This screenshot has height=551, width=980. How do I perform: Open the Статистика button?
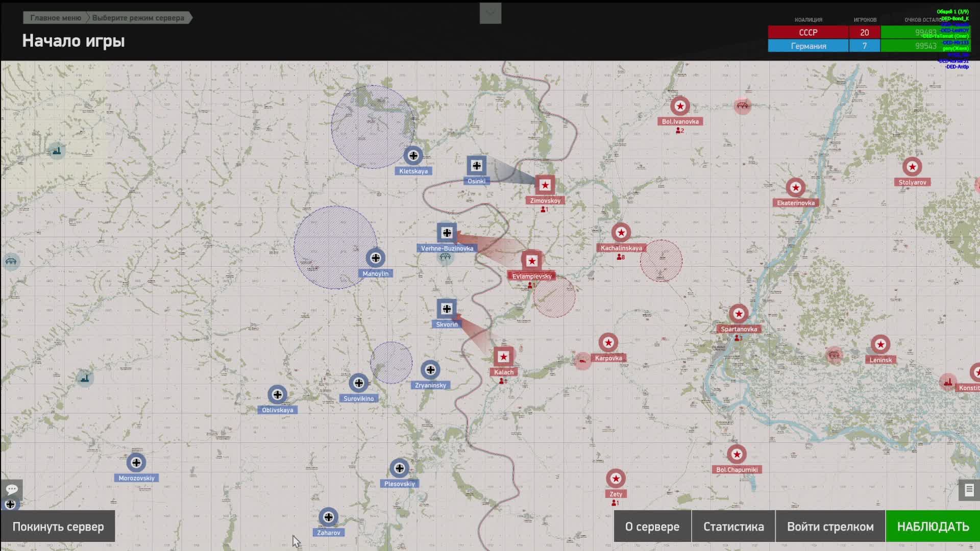click(x=733, y=527)
